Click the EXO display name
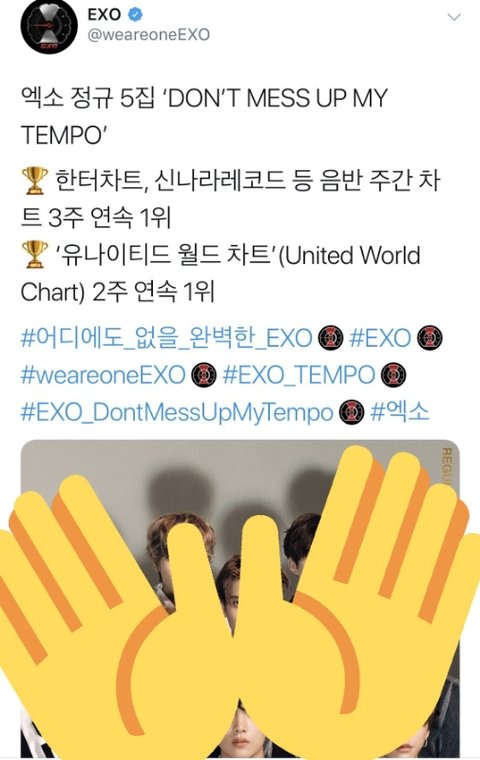The image size is (480, 760). pyautogui.click(x=104, y=15)
